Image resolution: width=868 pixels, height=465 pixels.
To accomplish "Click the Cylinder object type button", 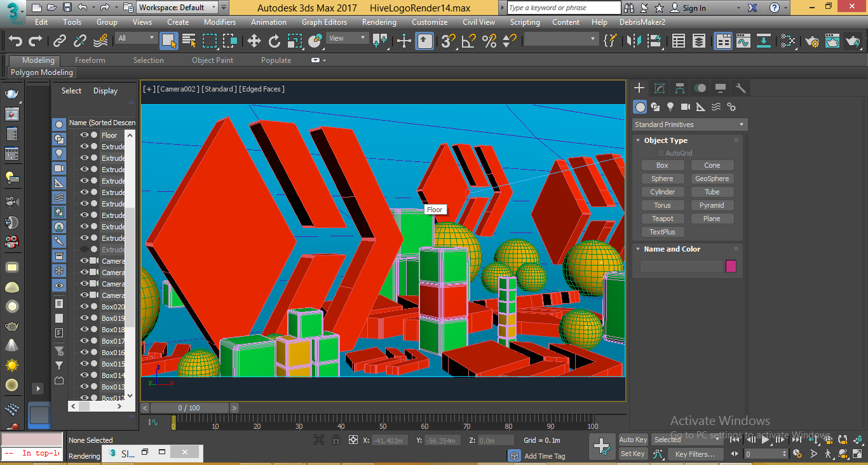I will (x=662, y=192).
